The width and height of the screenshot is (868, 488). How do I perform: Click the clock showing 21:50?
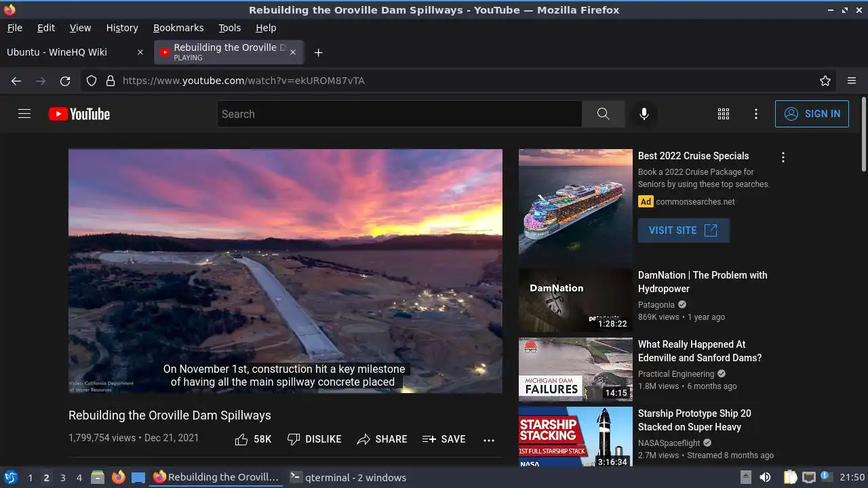852,477
